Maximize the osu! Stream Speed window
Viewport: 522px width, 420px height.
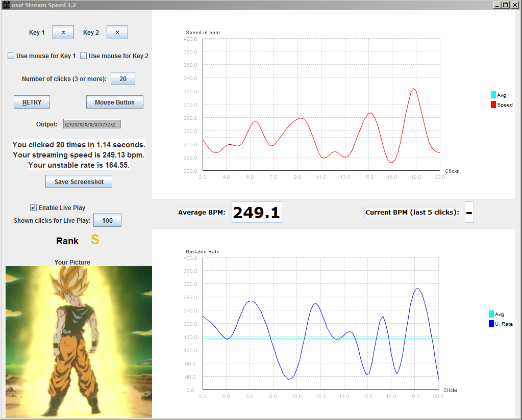tap(505, 5)
